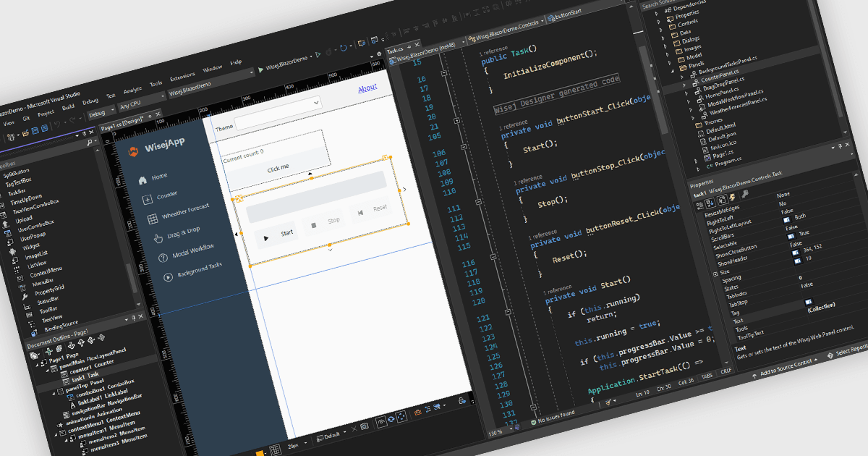This screenshot has height=456, width=868.
Task: Click the stop square icon beside Stop
Action: coord(314,225)
